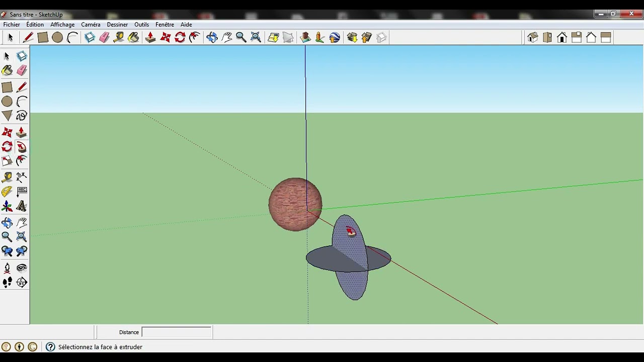Click the help question mark in status bar

point(50,347)
